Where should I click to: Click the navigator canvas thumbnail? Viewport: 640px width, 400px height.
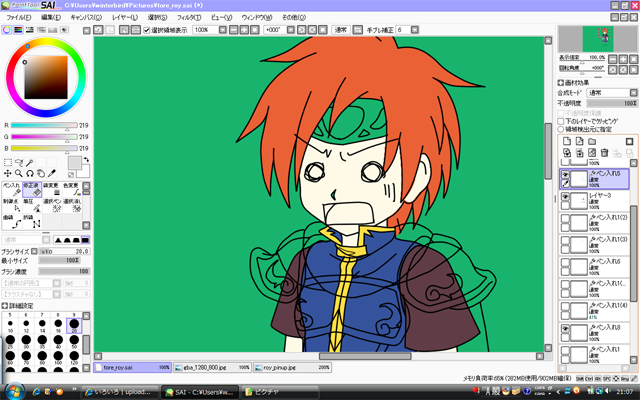[x=597, y=39]
